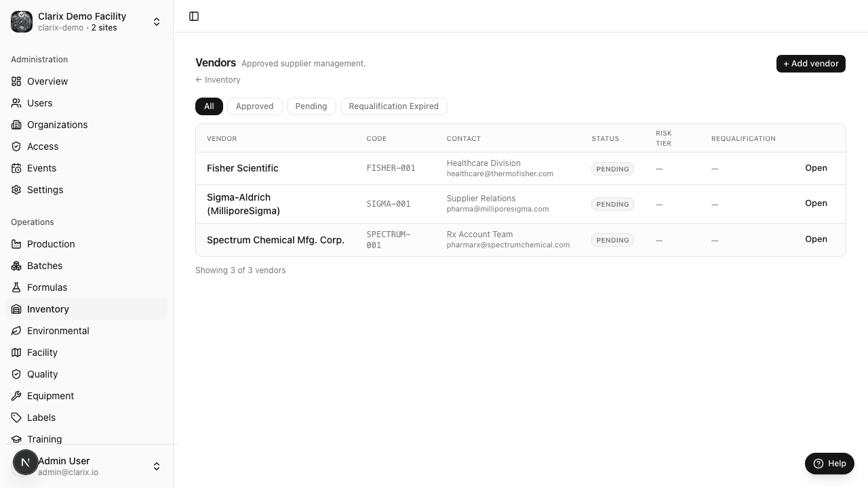The height and width of the screenshot is (488, 868).
Task: Click the Labels tag icon
Action: [x=16, y=418]
